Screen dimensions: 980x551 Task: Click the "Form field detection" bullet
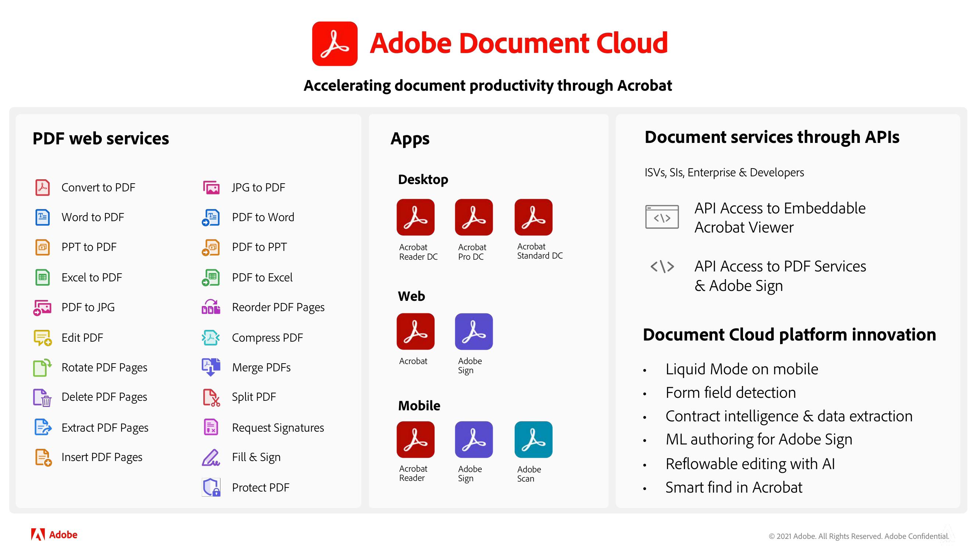click(730, 393)
